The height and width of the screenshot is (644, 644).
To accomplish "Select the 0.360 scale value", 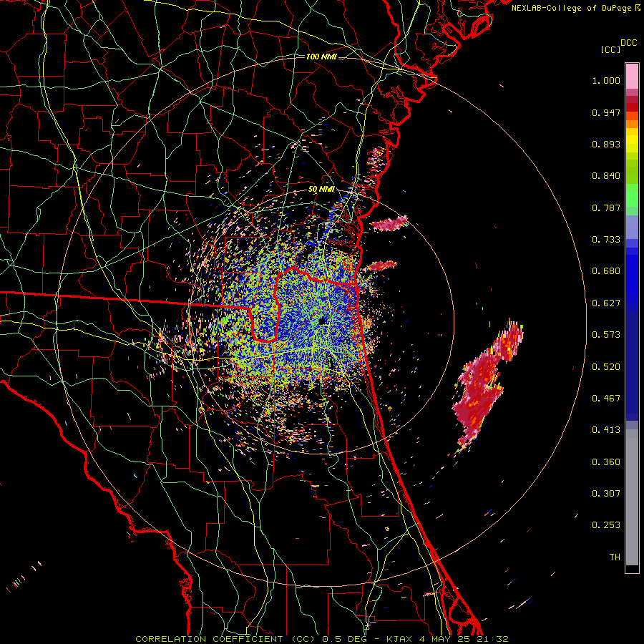I will (606, 462).
